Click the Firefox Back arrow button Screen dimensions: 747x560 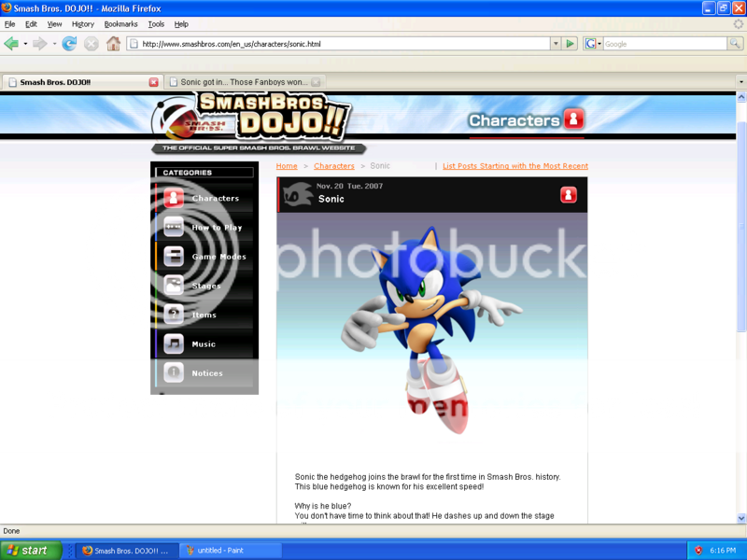[11, 44]
